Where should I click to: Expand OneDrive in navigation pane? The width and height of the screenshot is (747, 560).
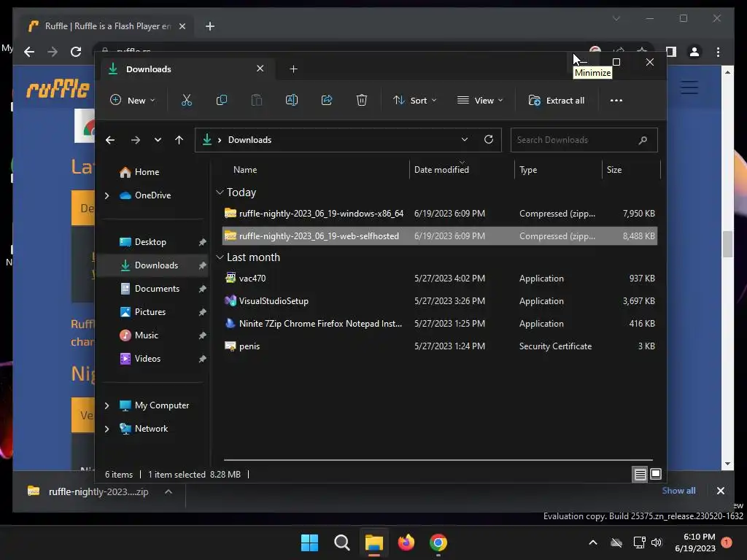click(x=107, y=195)
